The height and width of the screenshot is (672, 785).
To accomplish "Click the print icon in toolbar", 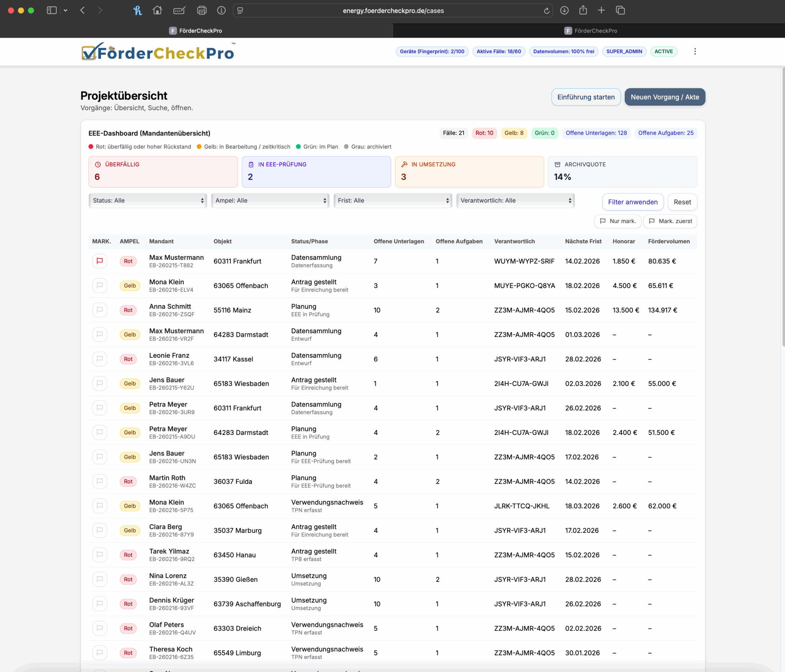I will (x=202, y=10).
